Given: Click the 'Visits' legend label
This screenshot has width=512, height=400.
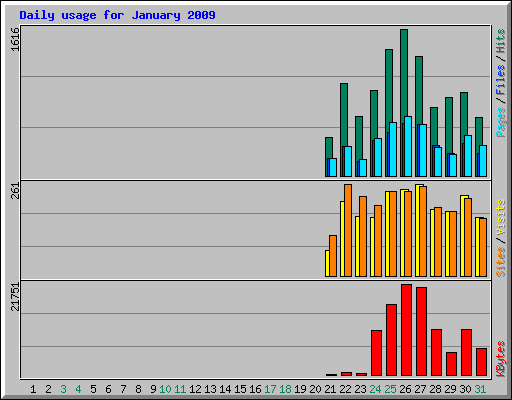Looking at the screenshot, I should point(501,218).
